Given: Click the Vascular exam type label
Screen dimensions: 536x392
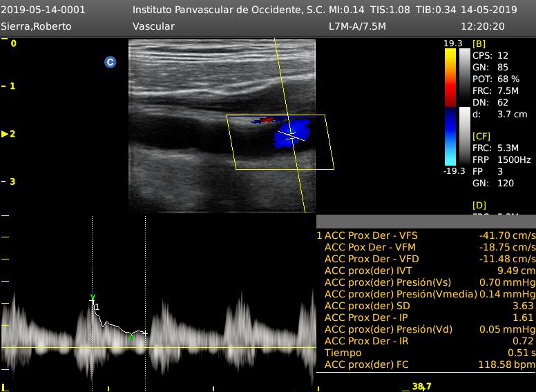Looking at the screenshot, I should click(153, 26).
